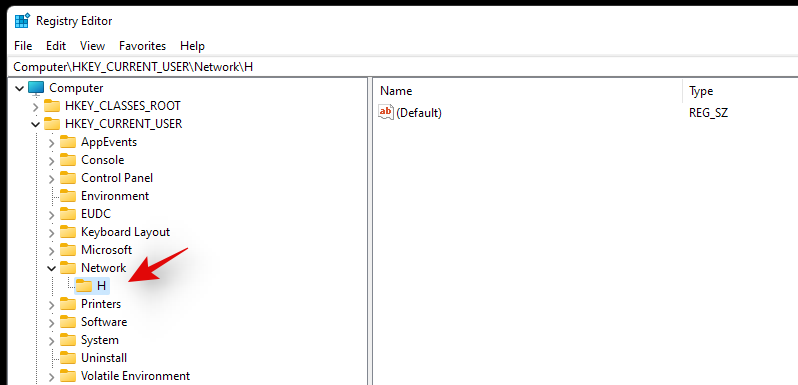This screenshot has width=798, height=385.
Task: Click the Network folder icon
Action: pos(68,268)
